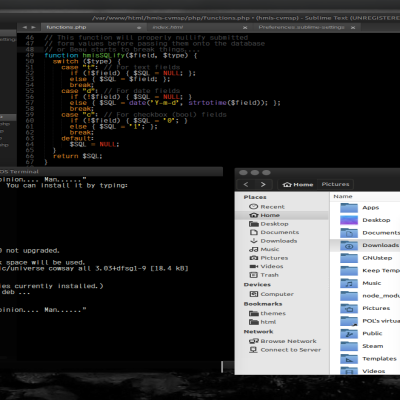
Task: Close the index.html tab
Action: (x=245, y=28)
